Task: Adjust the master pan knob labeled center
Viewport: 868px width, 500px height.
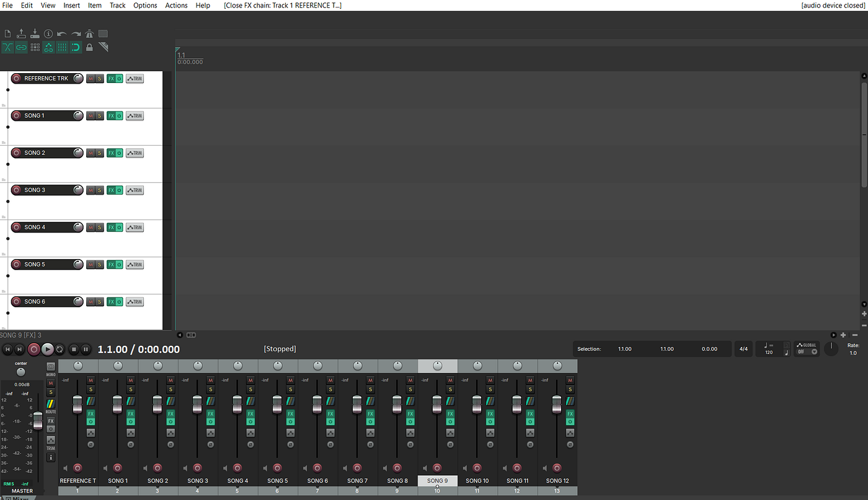Action: pos(21,372)
